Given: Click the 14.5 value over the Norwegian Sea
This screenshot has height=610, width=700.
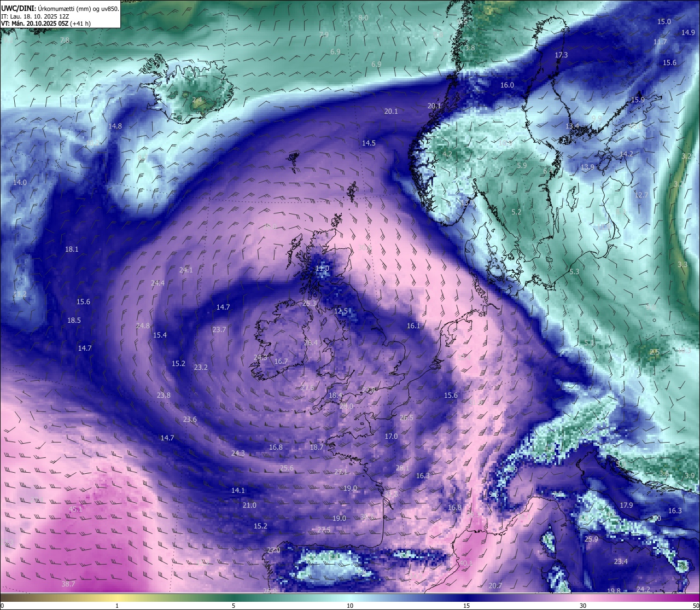Looking at the screenshot, I should [369, 143].
